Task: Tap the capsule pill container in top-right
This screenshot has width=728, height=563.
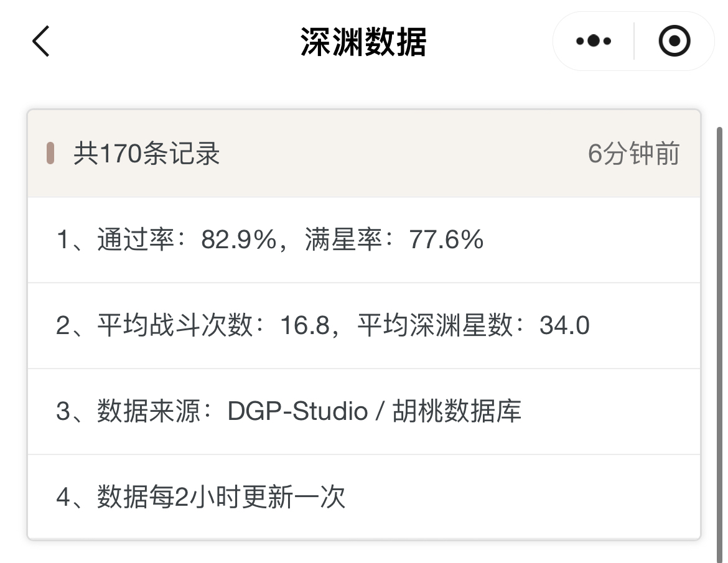Action: [x=632, y=41]
